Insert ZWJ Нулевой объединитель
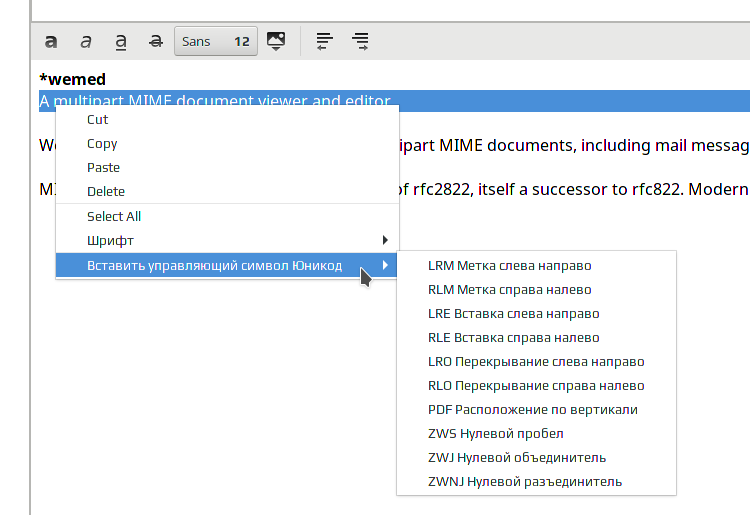The height and width of the screenshot is (515, 750). (x=536, y=458)
